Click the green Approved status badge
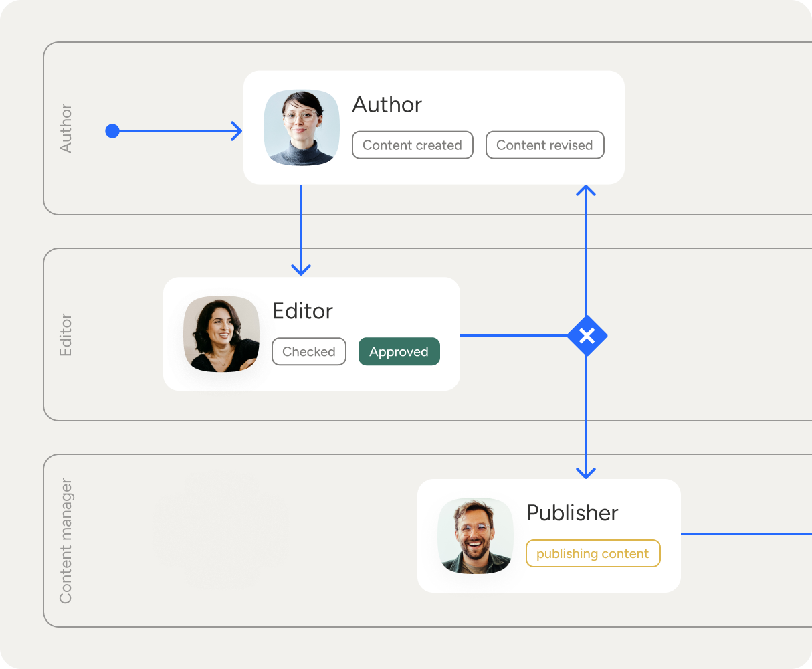 pos(399,352)
